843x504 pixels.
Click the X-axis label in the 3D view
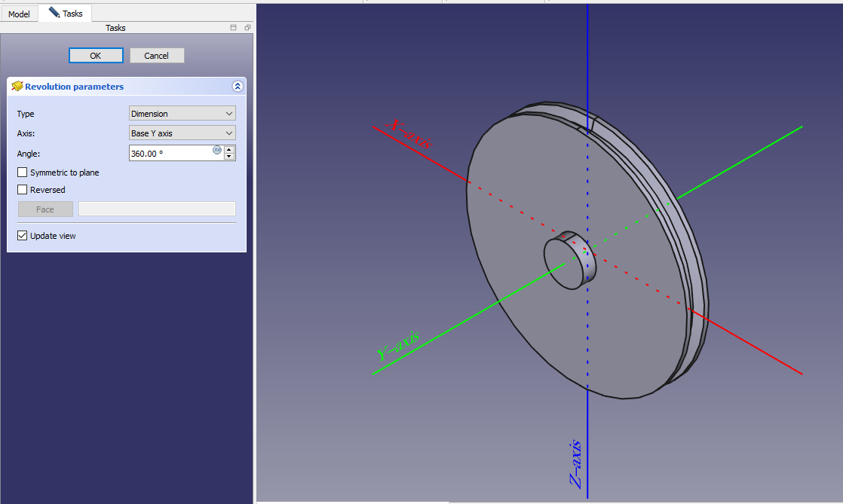(x=409, y=133)
